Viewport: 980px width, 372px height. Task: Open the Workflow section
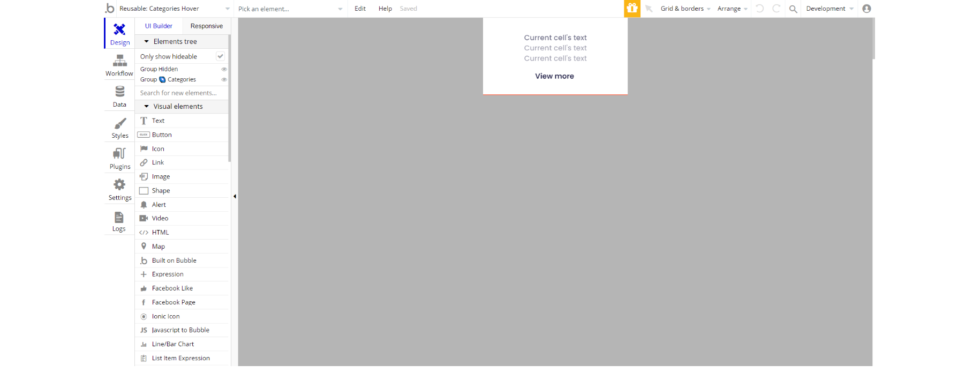[119, 65]
